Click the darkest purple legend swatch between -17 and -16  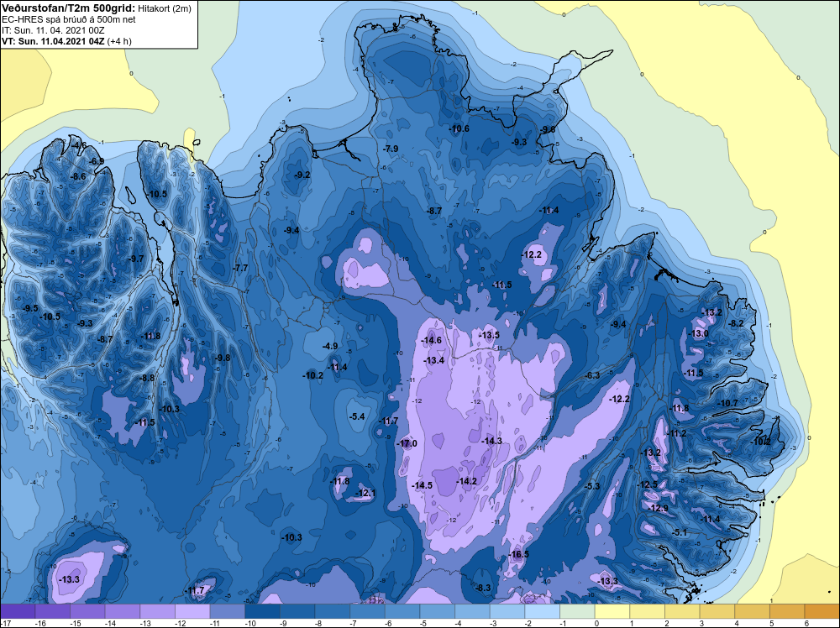point(18,611)
